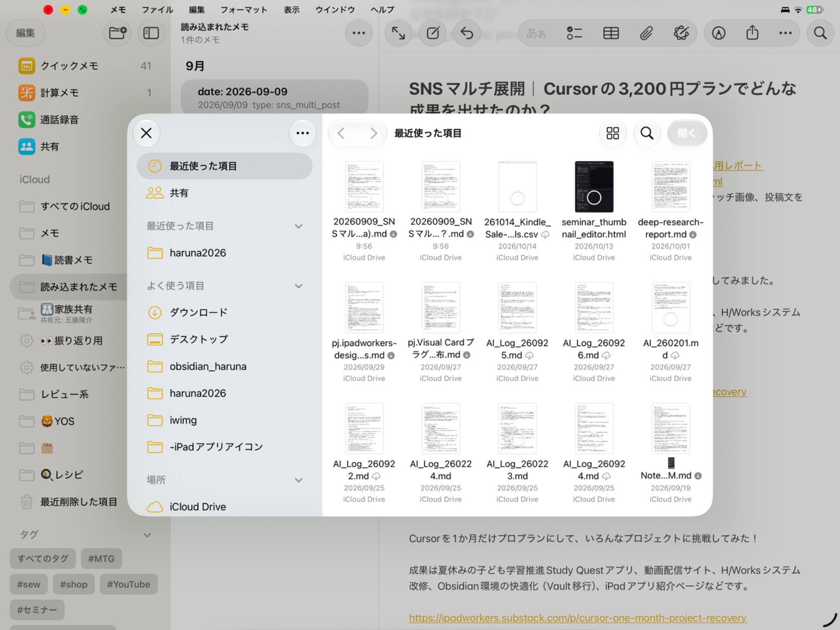840x630 pixels.
Task: Collapse the 場所 section chevron
Action: point(299,480)
